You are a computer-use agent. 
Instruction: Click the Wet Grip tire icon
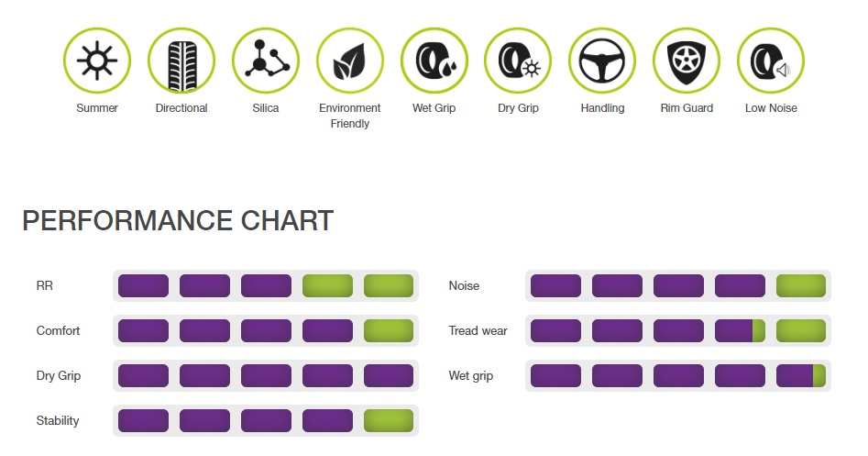click(x=434, y=61)
